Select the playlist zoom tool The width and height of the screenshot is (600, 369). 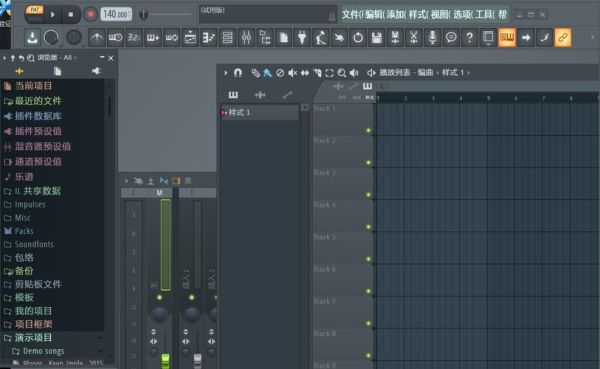tap(342, 73)
